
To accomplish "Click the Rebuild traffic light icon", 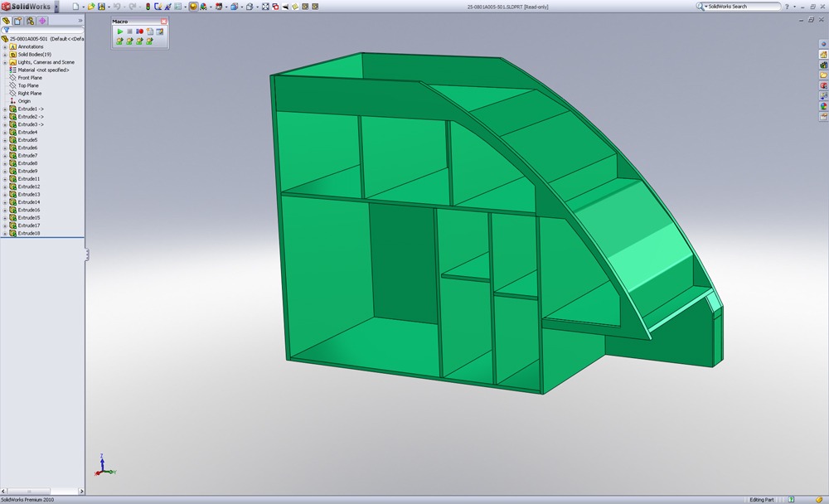I will pyautogui.click(x=147, y=6).
